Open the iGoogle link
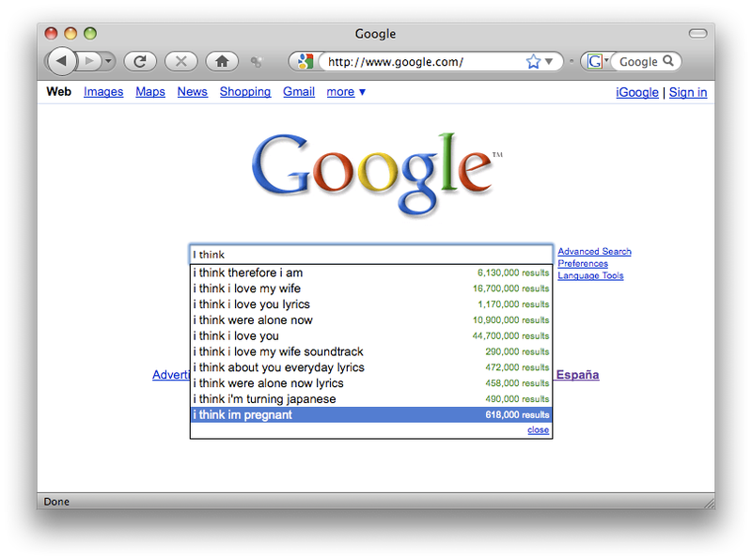 [x=637, y=92]
